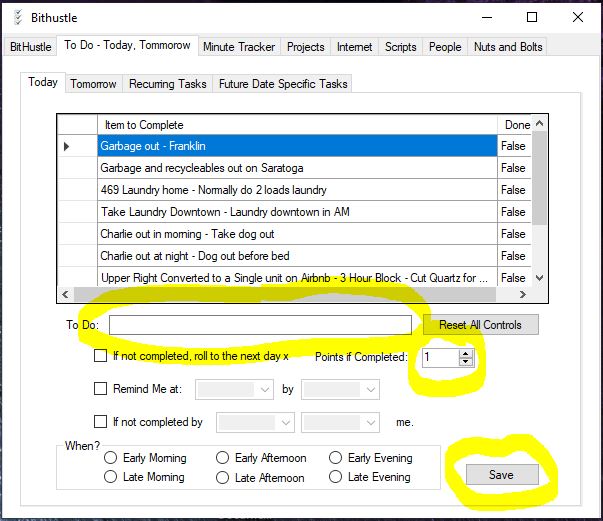Select Early Morning radio option

(x=110, y=458)
